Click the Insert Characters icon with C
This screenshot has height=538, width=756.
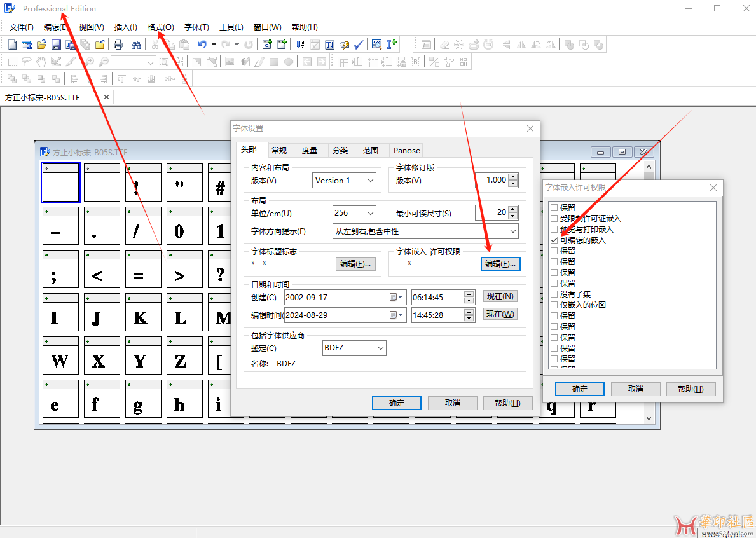[x=267, y=45]
